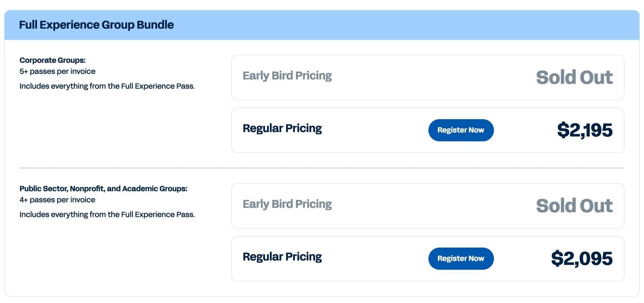Click the 4+ passes per invoice text

[57, 200]
